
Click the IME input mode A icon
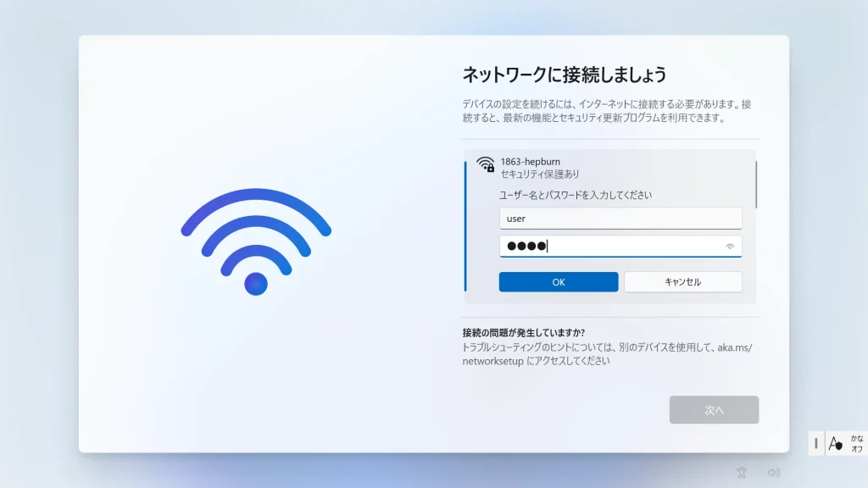pyautogui.click(x=835, y=443)
